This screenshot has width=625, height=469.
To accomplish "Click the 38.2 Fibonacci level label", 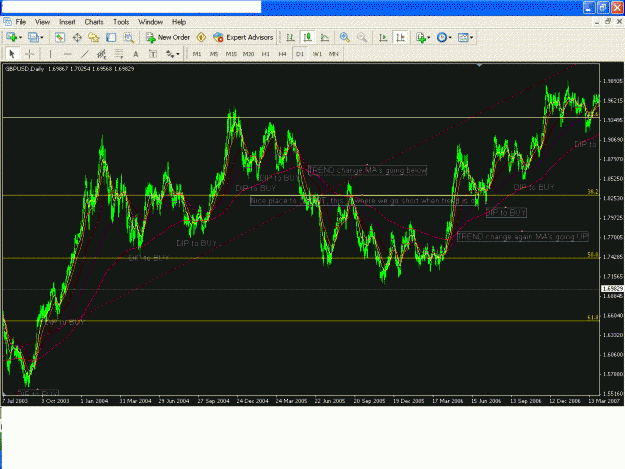I will 593,192.
